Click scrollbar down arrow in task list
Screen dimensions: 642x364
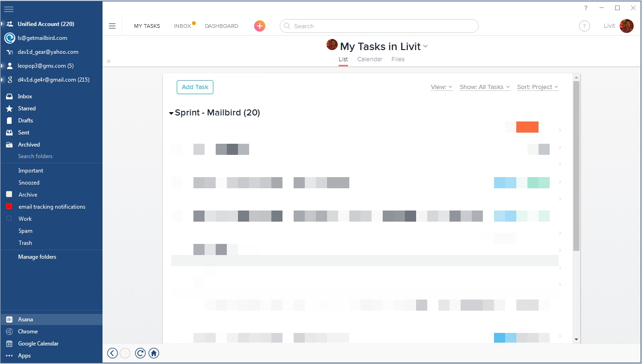pos(576,339)
